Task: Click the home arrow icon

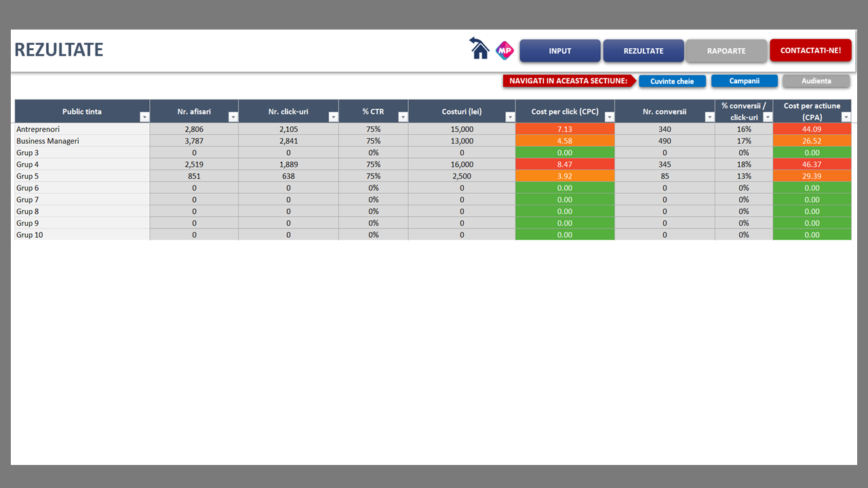Action: point(479,49)
